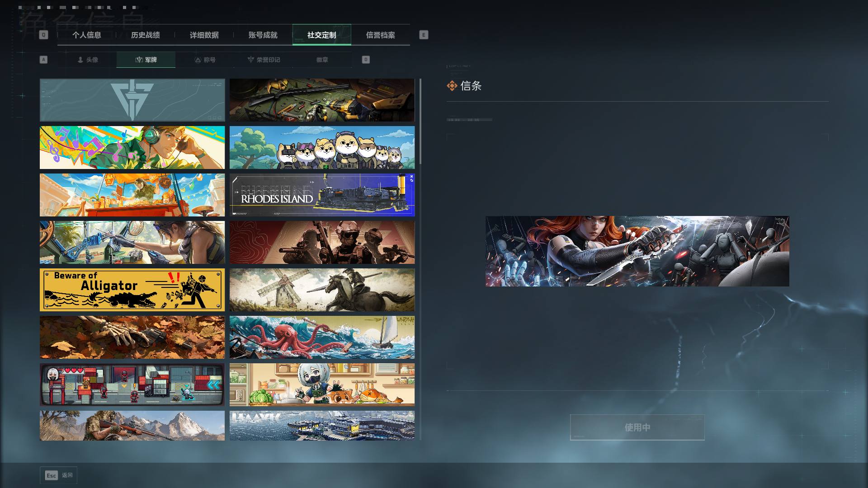Choose the red octopus waves banner
This screenshot has height=488, width=868.
point(322,337)
